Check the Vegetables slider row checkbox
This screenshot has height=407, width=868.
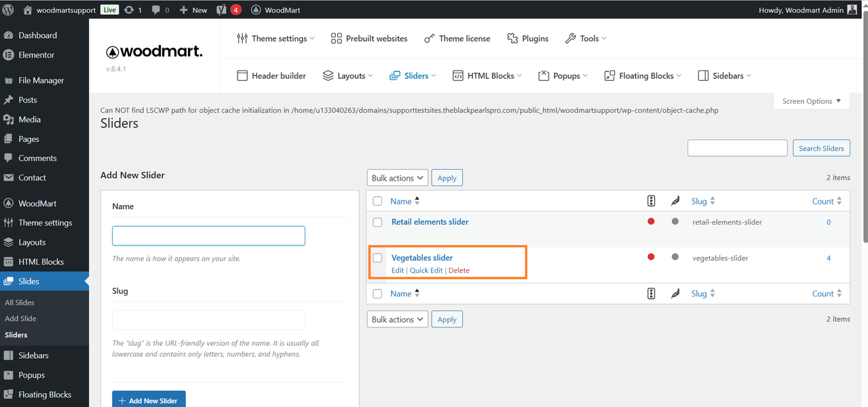pyautogui.click(x=377, y=258)
